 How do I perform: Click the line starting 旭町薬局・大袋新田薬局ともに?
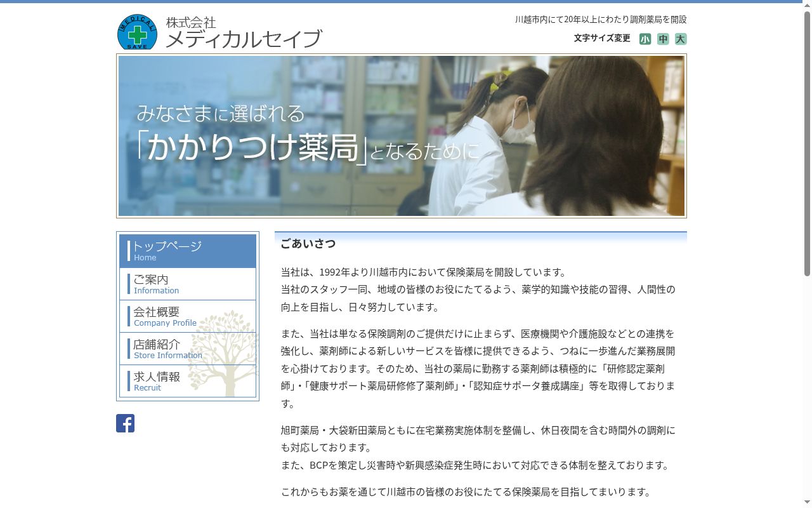click(x=478, y=431)
